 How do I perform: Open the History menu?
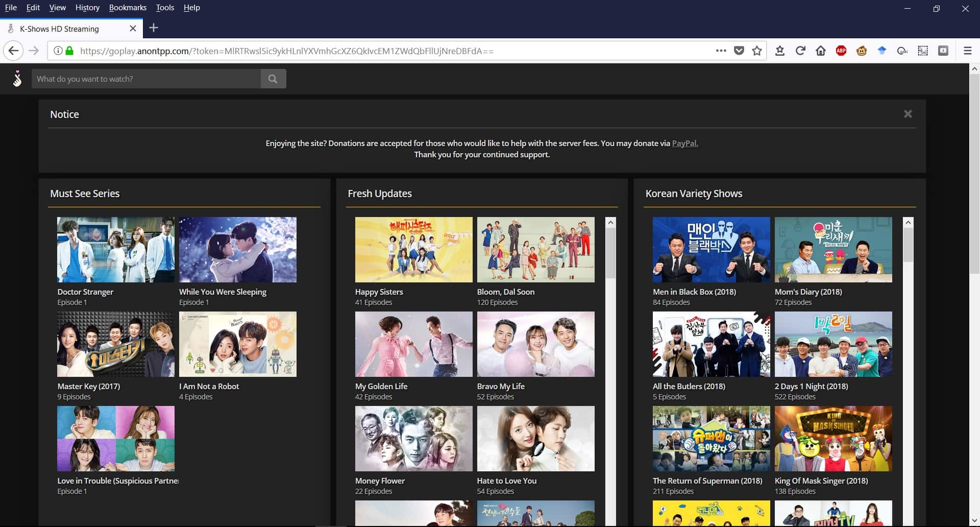click(87, 8)
